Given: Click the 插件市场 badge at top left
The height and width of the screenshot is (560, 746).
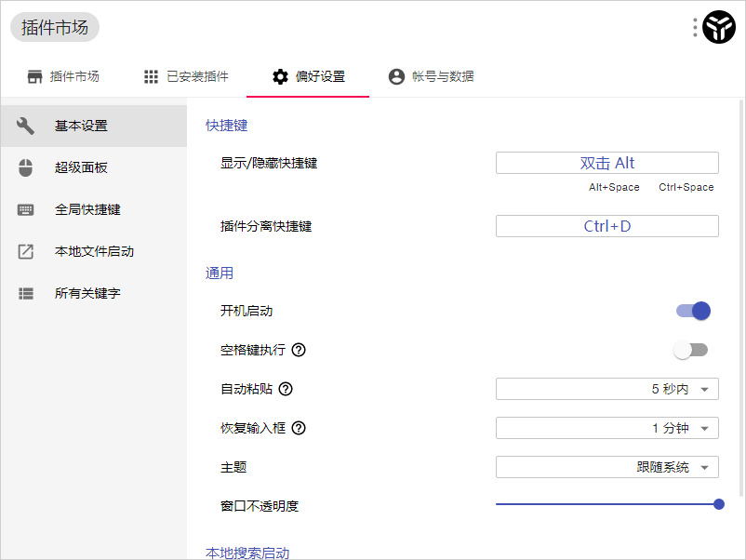Looking at the screenshot, I should coord(54,27).
